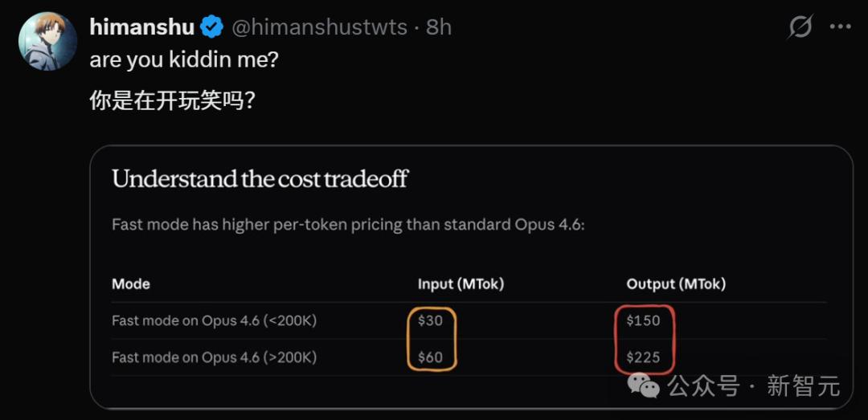Click the 8h post timestamp
Screen dimensions: 868x420
click(x=439, y=27)
